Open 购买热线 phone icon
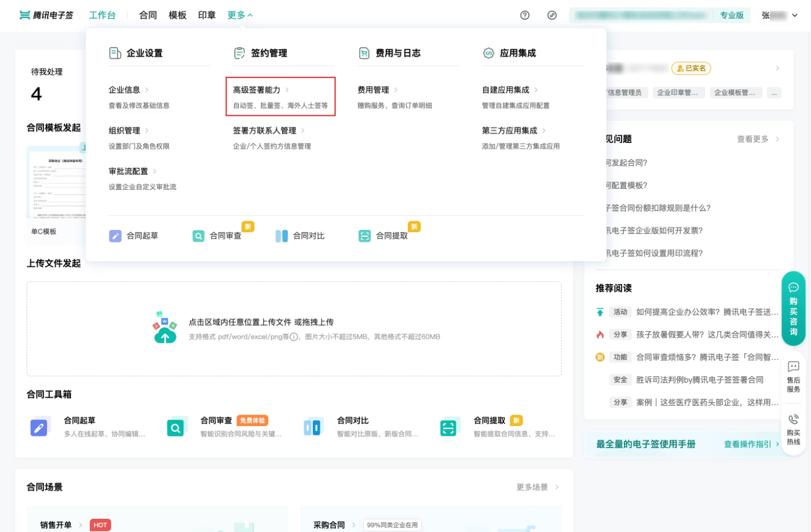Viewport: 811px width, 532px height. (794, 420)
